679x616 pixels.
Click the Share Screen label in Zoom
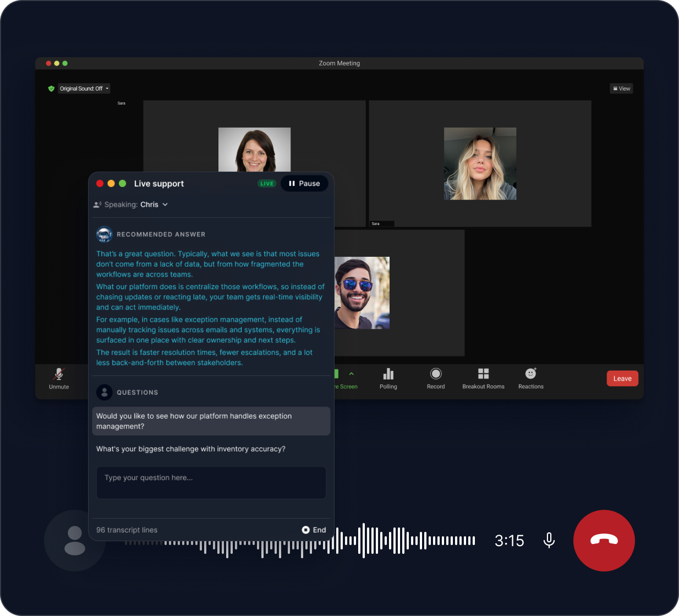point(346,387)
